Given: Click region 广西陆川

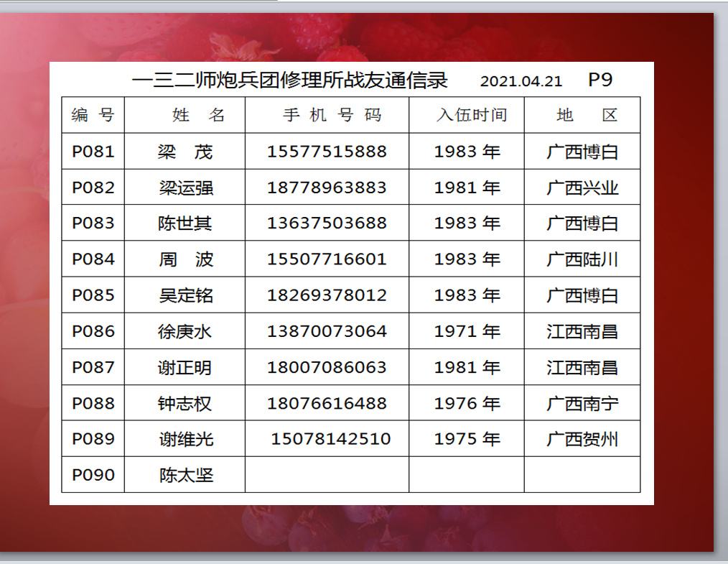Looking at the screenshot, I should 582,259.
